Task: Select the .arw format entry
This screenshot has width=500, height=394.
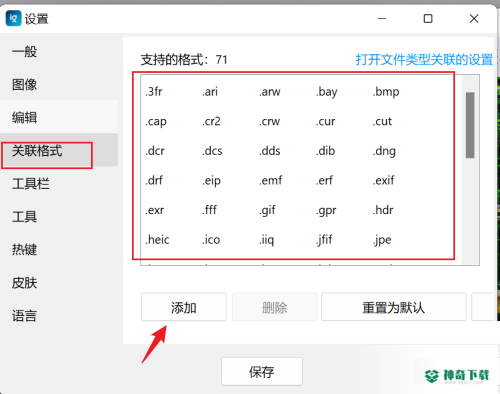Action: 270,91
